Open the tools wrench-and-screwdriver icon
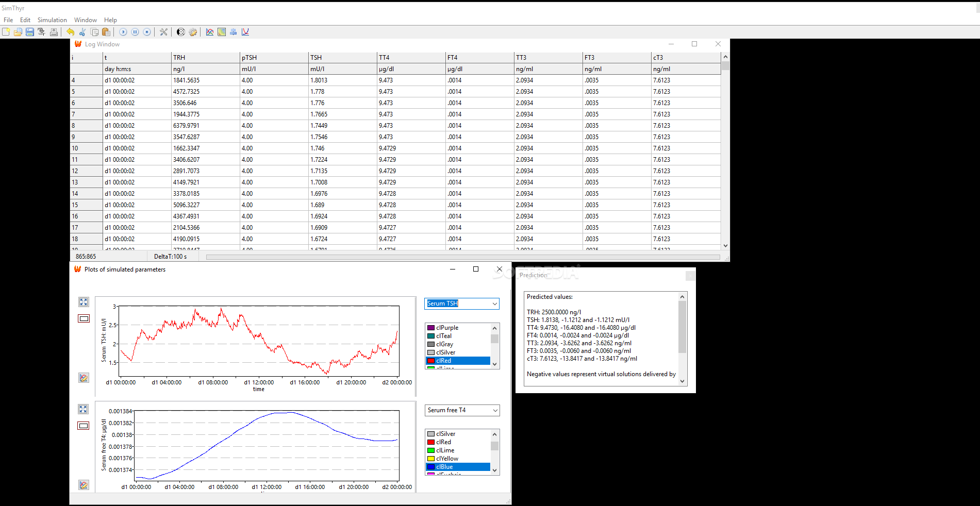Image resolution: width=980 pixels, height=506 pixels. coord(164,32)
